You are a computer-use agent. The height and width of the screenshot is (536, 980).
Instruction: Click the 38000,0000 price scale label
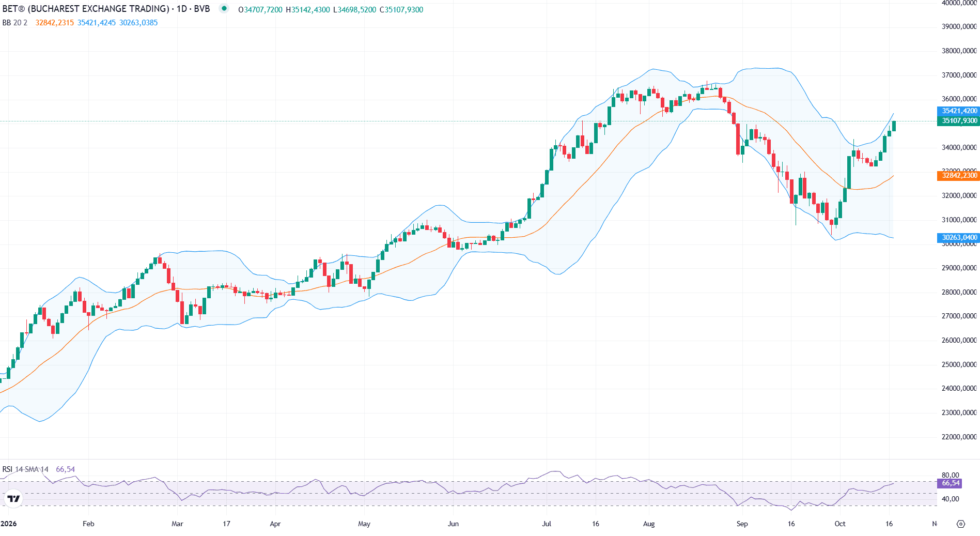959,51
